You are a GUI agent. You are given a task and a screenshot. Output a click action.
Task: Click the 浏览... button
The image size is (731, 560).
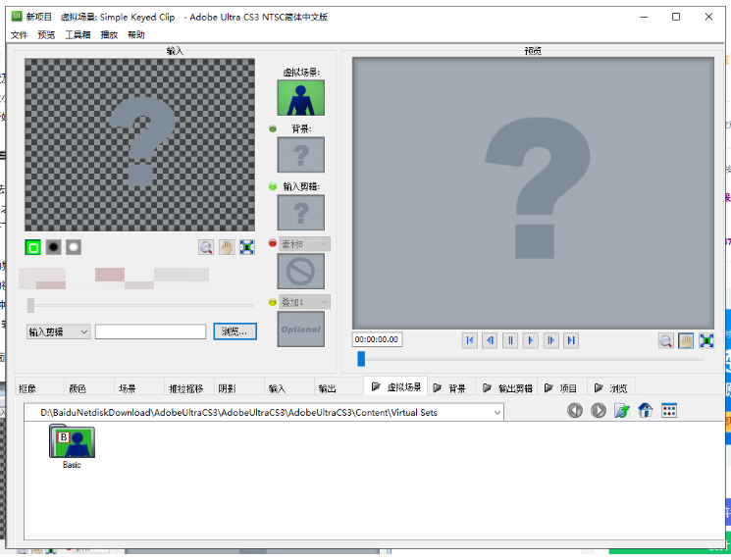tap(235, 331)
